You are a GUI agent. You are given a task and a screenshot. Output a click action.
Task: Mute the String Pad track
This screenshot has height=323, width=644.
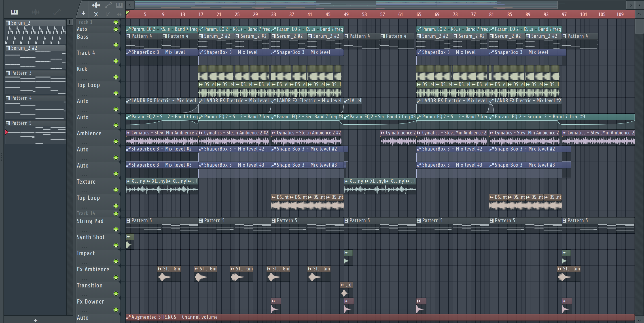(116, 229)
